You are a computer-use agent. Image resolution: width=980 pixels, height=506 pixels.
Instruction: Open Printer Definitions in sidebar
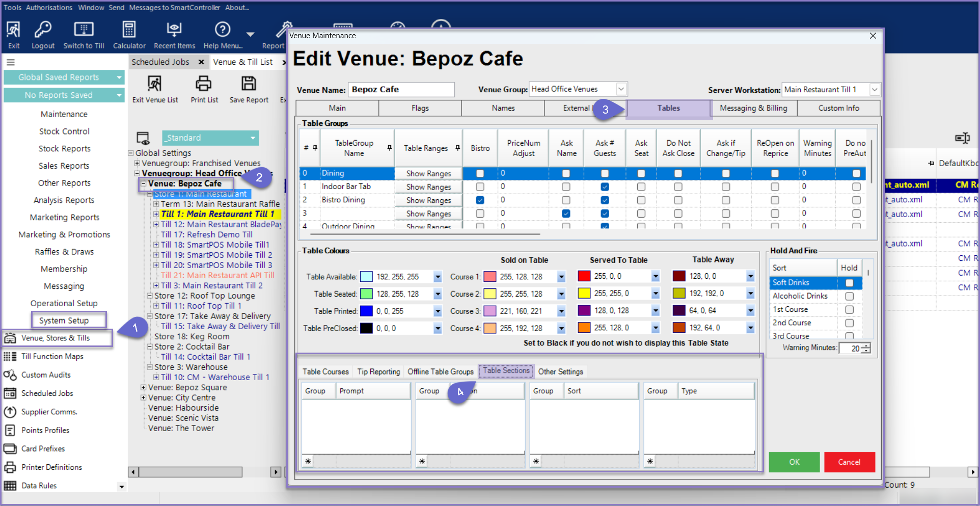[x=51, y=467]
